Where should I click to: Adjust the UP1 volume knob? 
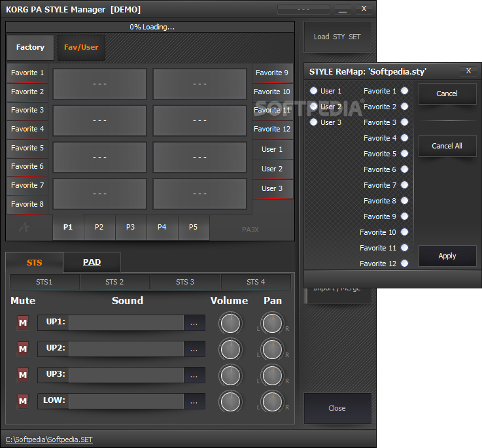(x=231, y=323)
